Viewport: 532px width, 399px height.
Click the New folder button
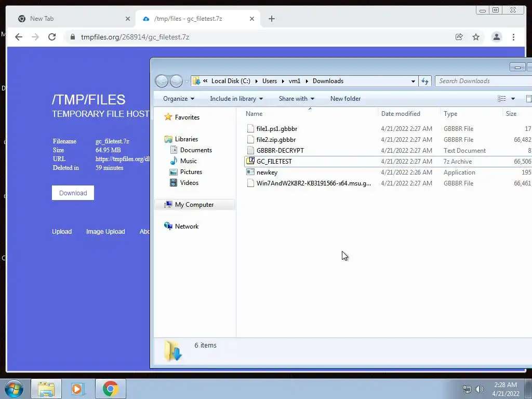(345, 98)
